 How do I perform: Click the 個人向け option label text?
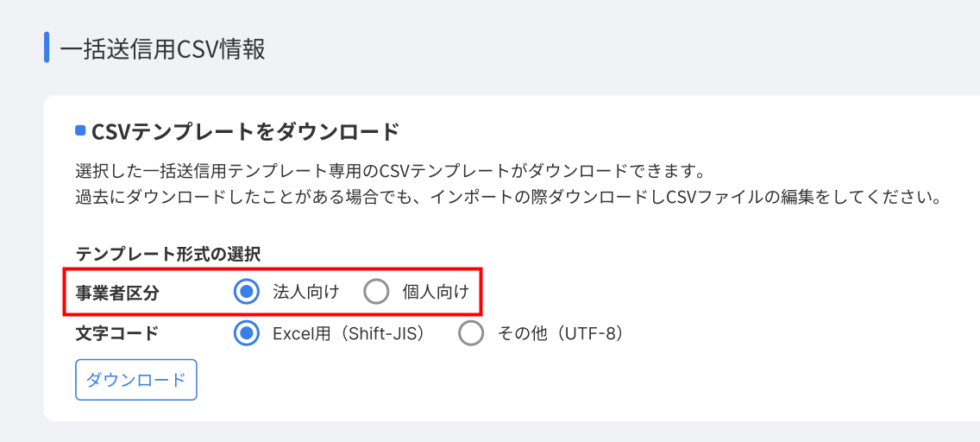(436, 293)
